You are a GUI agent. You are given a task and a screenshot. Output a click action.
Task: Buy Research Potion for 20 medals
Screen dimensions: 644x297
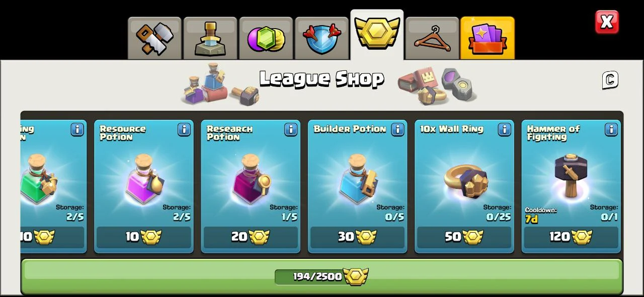click(251, 237)
